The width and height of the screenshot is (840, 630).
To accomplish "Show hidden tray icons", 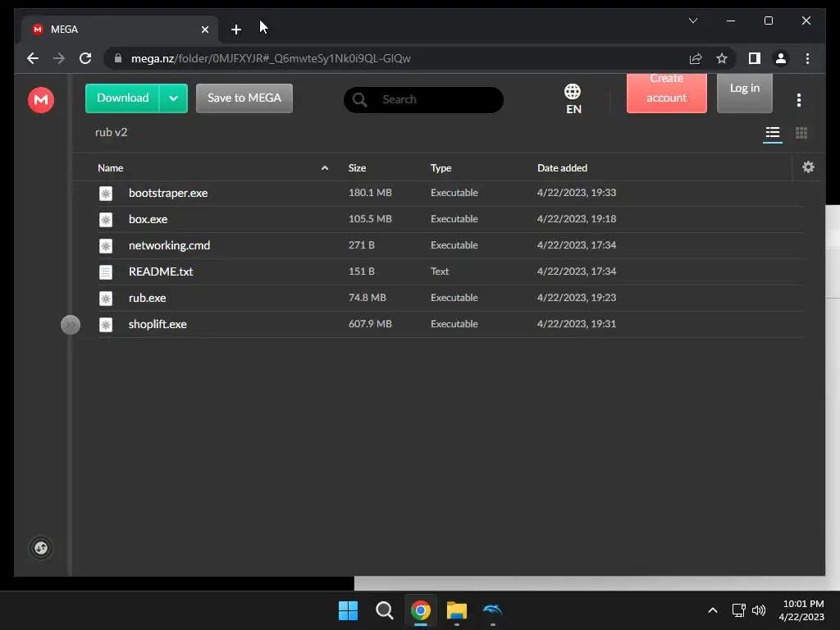I will pos(713,610).
